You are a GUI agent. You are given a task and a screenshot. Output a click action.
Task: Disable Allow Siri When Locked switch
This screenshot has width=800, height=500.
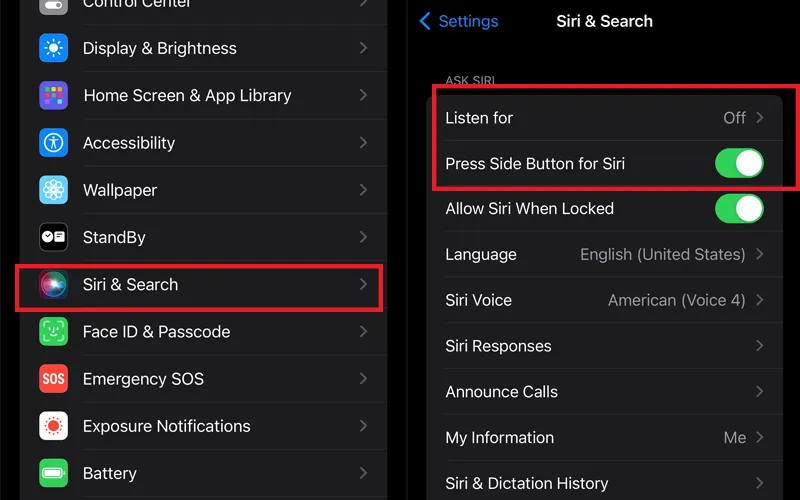click(x=739, y=209)
